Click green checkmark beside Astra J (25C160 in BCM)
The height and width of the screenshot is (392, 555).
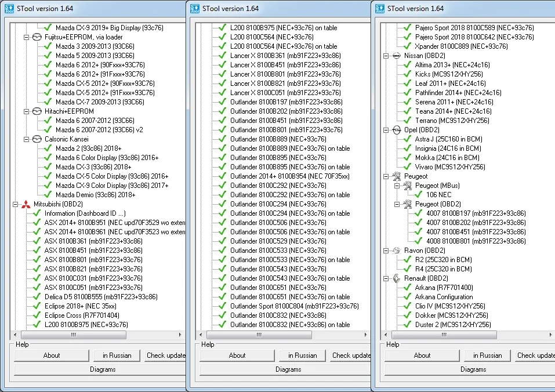[407, 139]
